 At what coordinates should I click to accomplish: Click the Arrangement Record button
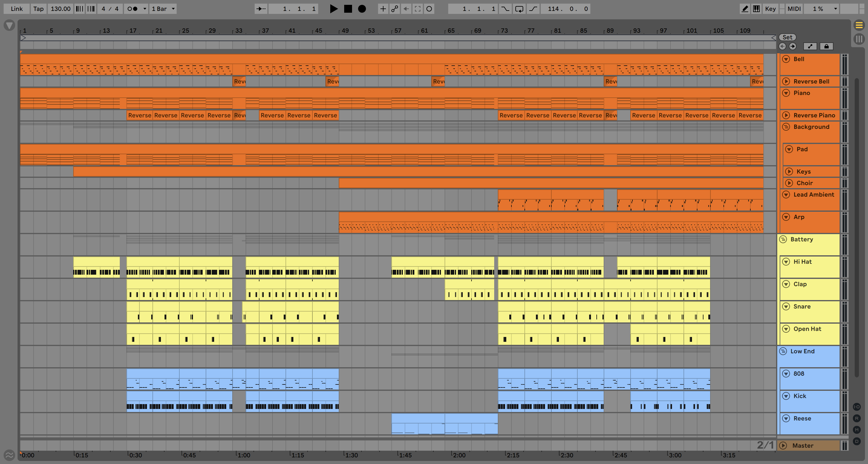click(361, 9)
